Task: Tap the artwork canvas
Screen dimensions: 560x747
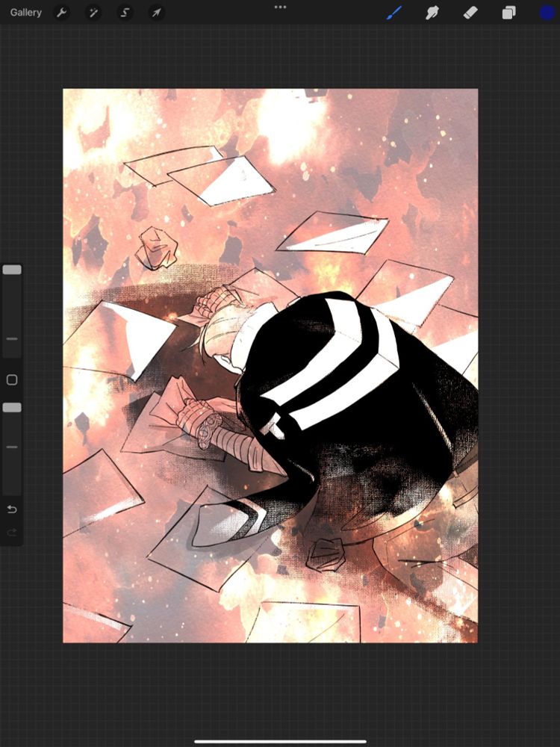Action: (x=270, y=365)
